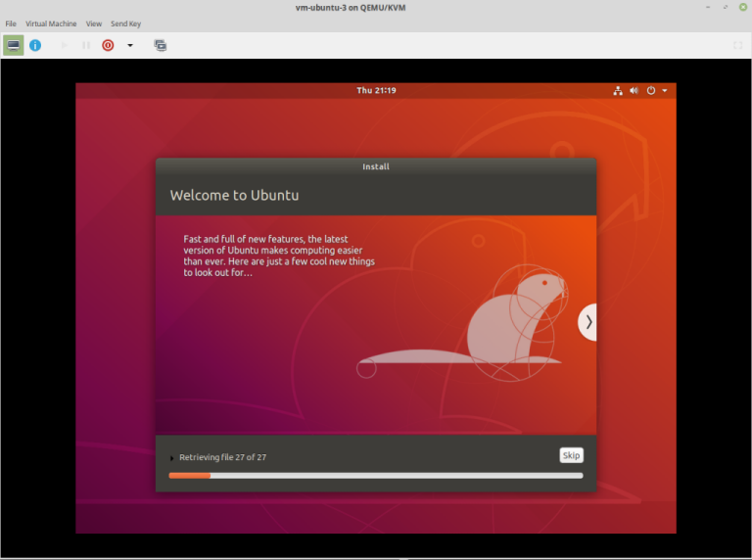
Task: Open the Thu 21:19 clock calendar
Action: click(376, 90)
